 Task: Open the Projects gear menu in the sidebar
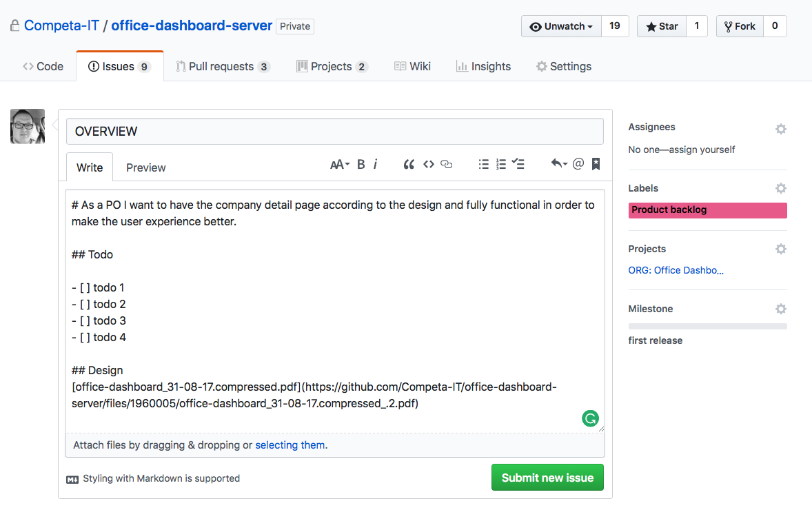pyautogui.click(x=781, y=249)
